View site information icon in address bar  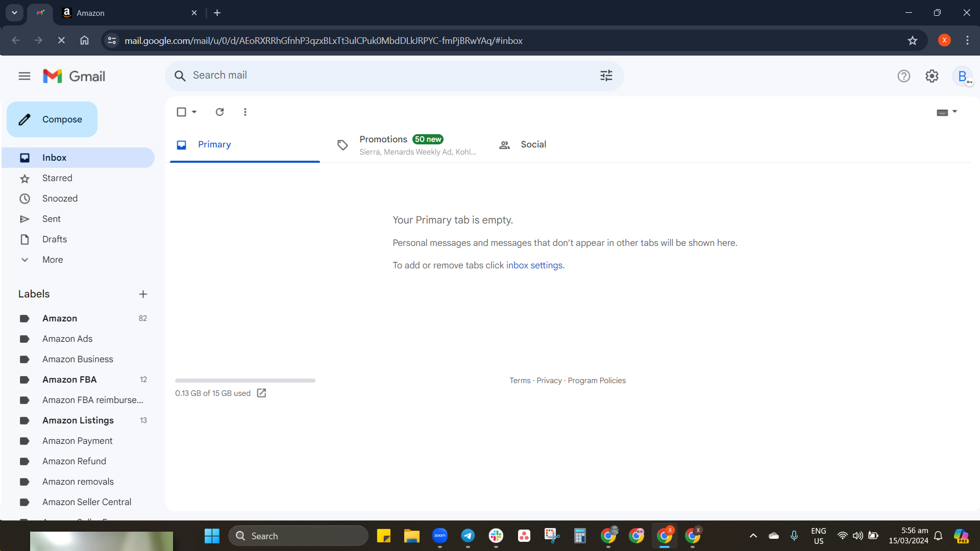coord(112,41)
